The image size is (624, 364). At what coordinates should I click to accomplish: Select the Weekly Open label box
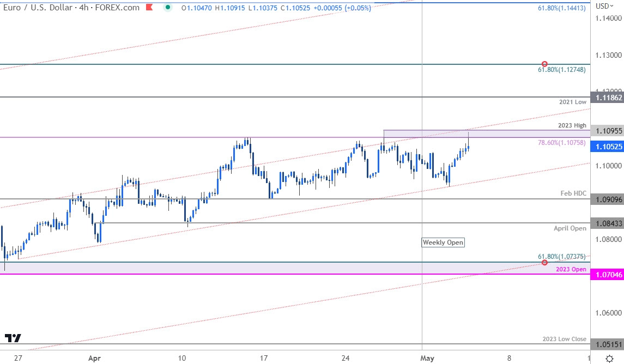click(443, 242)
